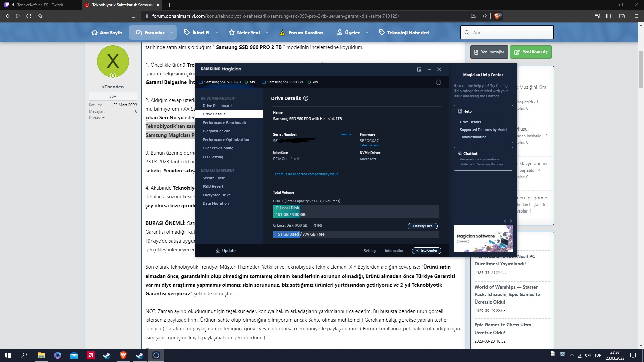Click the Yeni Konu Aç button

tap(531, 52)
